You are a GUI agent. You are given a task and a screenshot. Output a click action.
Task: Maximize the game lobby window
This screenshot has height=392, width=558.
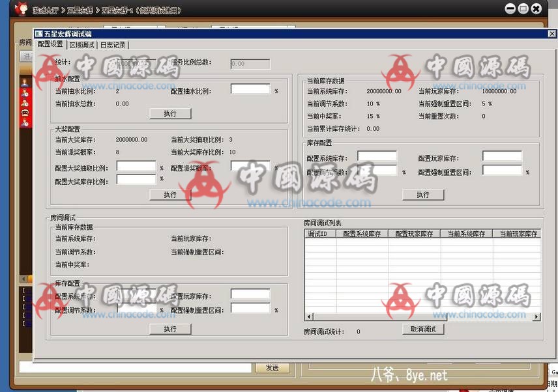523,8
